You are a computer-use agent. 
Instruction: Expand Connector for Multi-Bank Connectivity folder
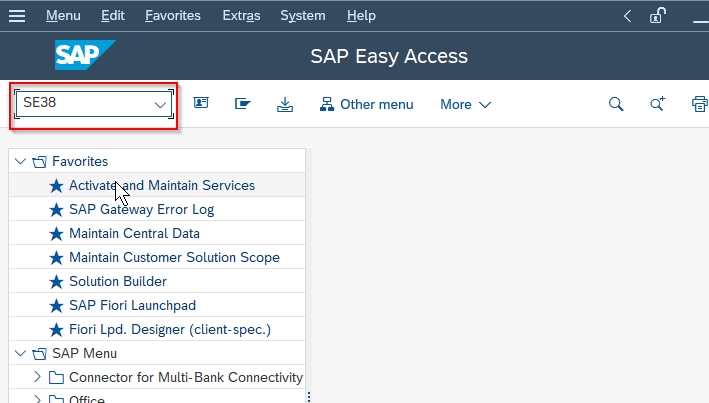pos(38,376)
